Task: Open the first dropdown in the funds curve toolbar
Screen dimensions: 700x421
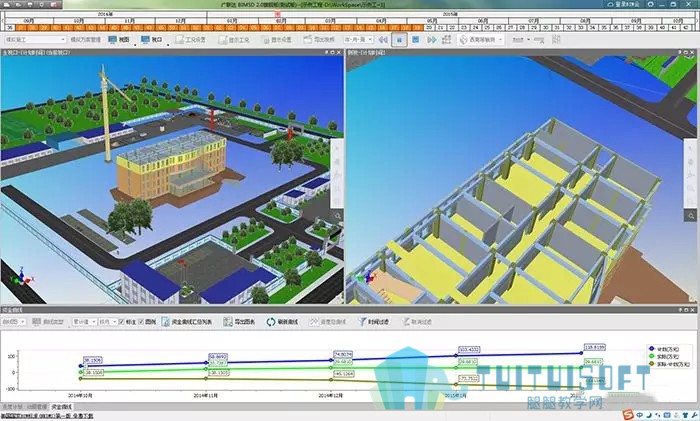Action: pos(13,321)
